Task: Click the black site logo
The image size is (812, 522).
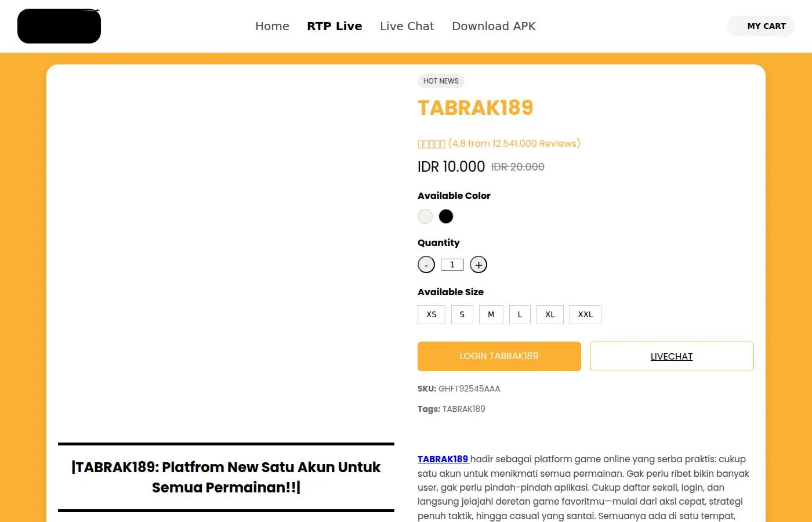Action: tap(59, 26)
